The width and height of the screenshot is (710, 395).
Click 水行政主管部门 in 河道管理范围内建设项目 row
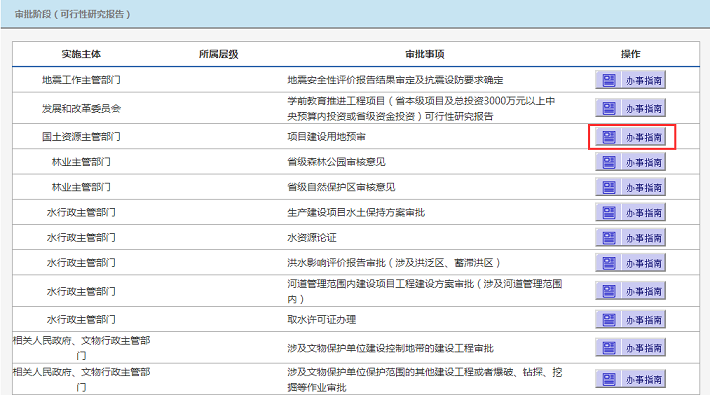coord(81,291)
